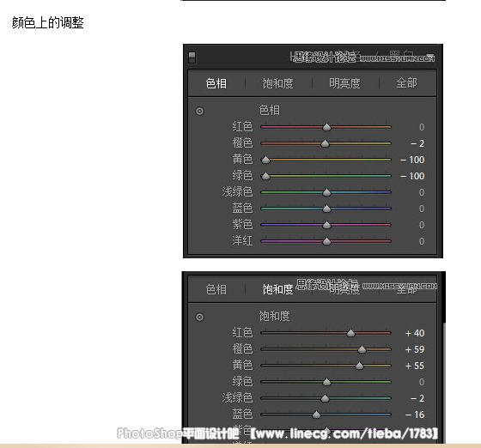Edit the 黄色 saturation value +55
Viewport: 481px width, 448px height.
click(x=415, y=366)
